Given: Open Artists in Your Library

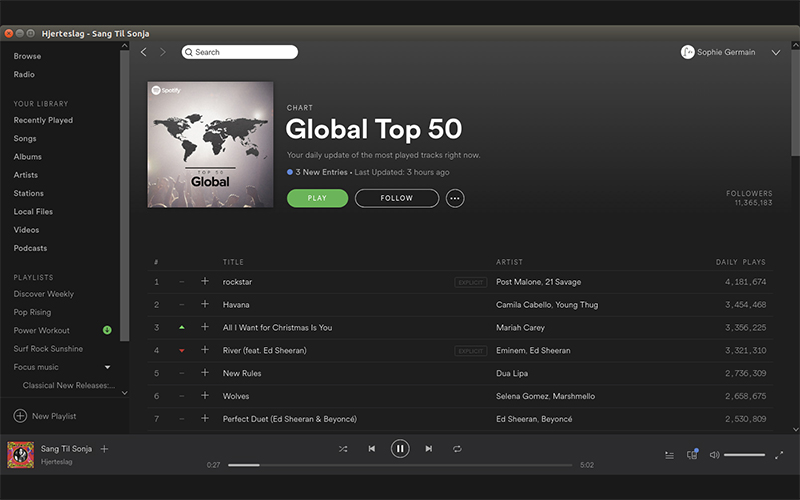Looking at the screenshot, I should pos(26,175).
